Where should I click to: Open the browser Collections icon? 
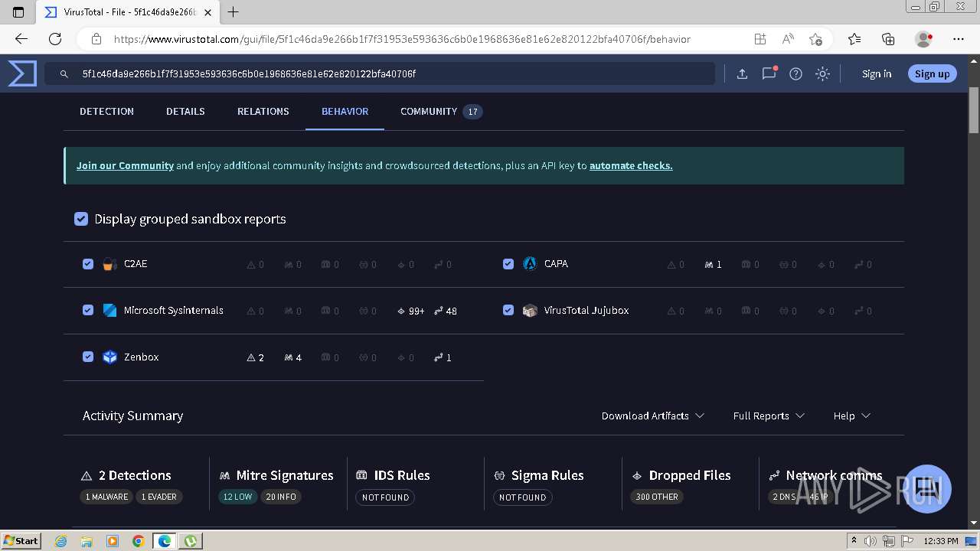[888, 39]
